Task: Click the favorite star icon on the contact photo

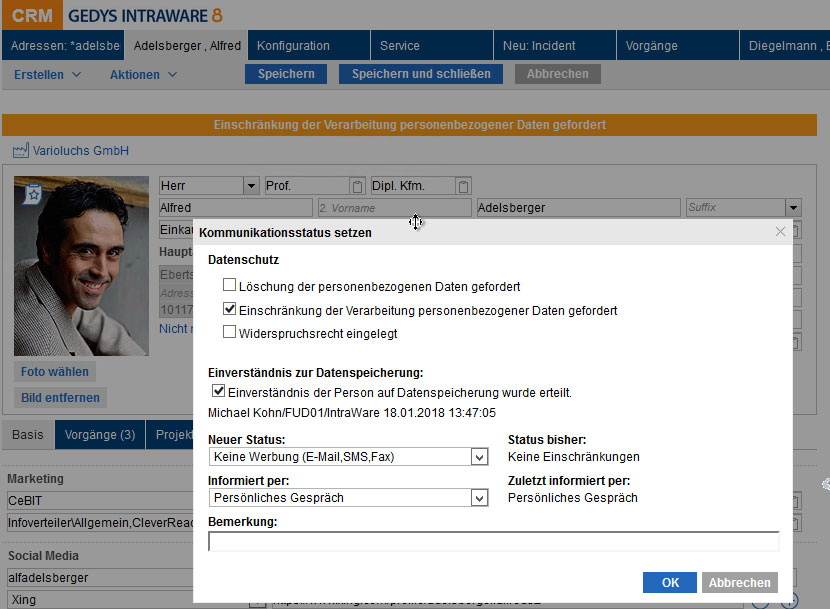Action: [x=33, y=194]
